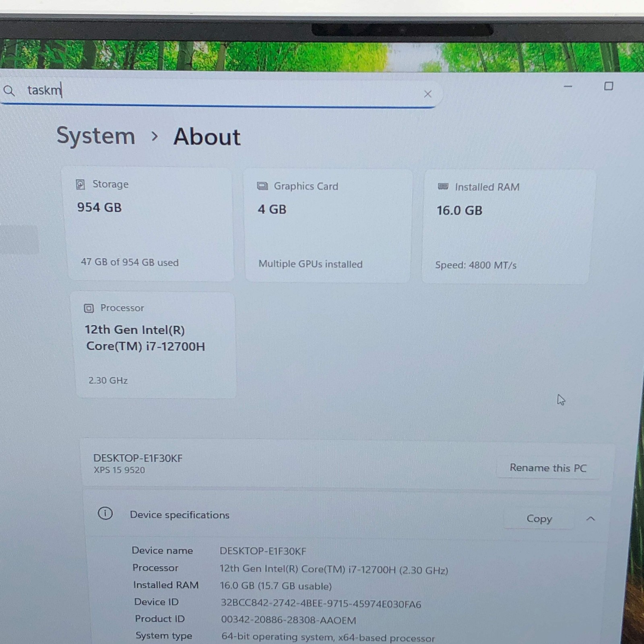Go back to System in breadcrumb
This screenshot has height=644, width=644.
(96, 136)
